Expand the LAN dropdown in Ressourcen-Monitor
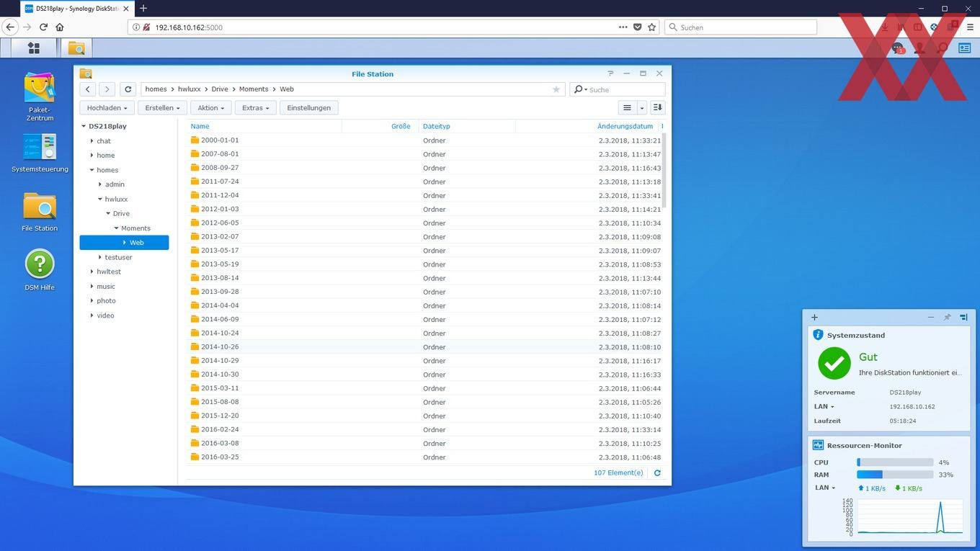 (x=826, y=488)
